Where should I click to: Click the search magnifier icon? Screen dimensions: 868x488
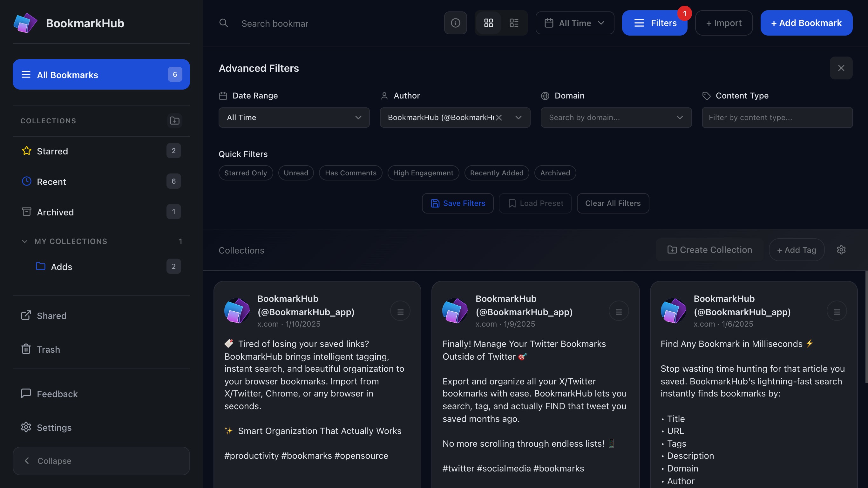click(223, 23)
